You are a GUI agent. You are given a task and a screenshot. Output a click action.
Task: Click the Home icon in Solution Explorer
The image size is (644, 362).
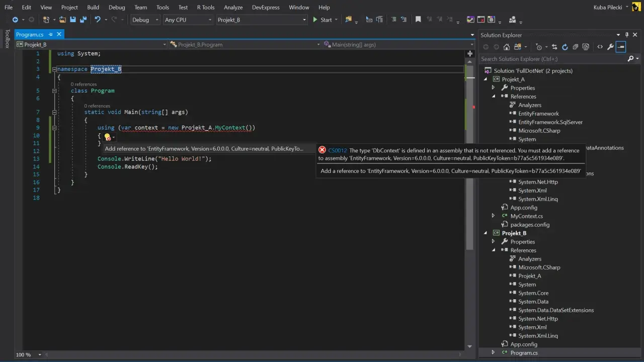click(507, 47)
